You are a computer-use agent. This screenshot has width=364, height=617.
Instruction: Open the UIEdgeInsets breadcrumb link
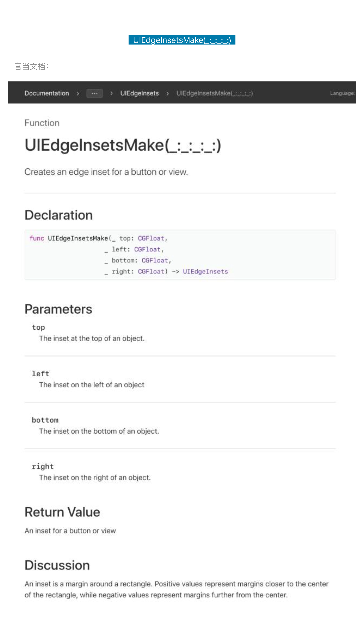[x=139, y=93]
